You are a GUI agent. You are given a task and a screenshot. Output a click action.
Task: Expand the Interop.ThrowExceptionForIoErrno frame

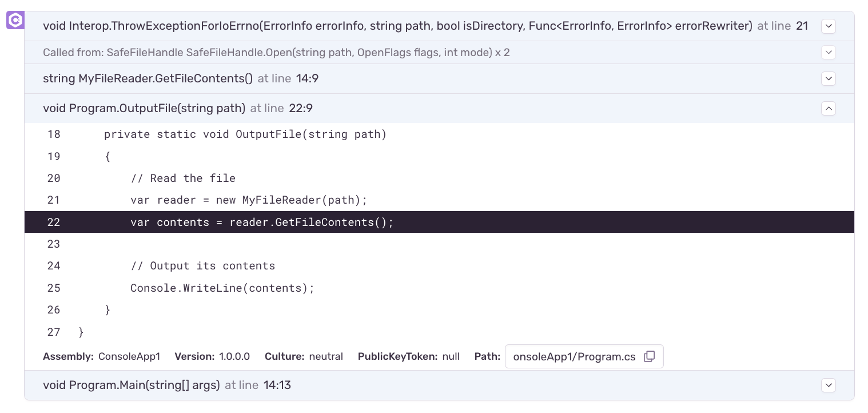click(x=829, y=26)
